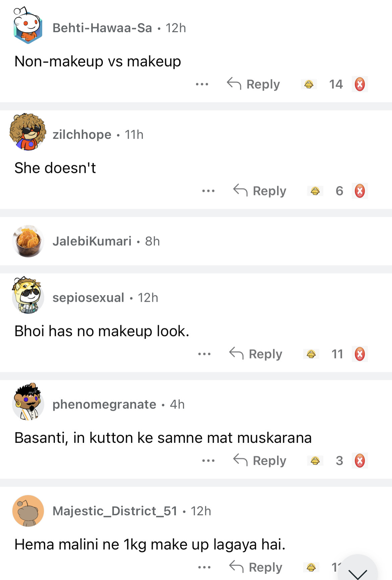Upvote Behti-Hawaa-Sa's comment
Image resolution: width=392 pixels, height=580 pixels.
pos(309,84)
